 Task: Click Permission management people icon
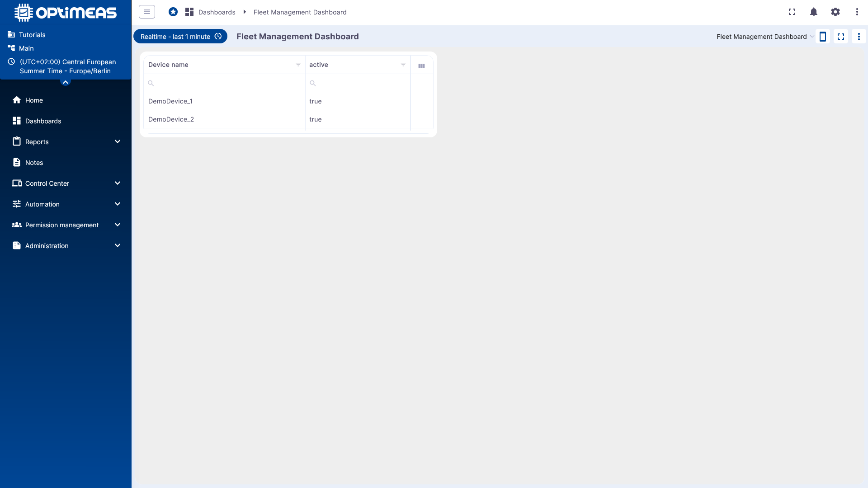[x=17, y=225]
